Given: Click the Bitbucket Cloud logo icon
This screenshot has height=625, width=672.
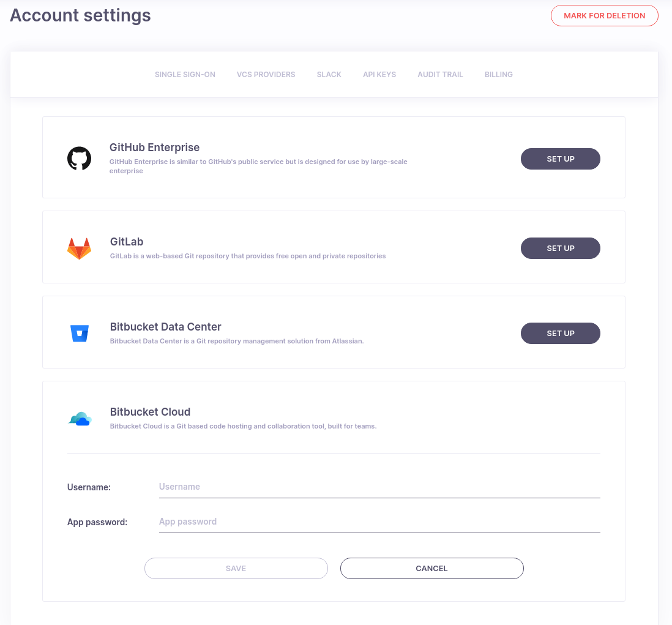Looking at the screenshot, I should pos(80,417).
